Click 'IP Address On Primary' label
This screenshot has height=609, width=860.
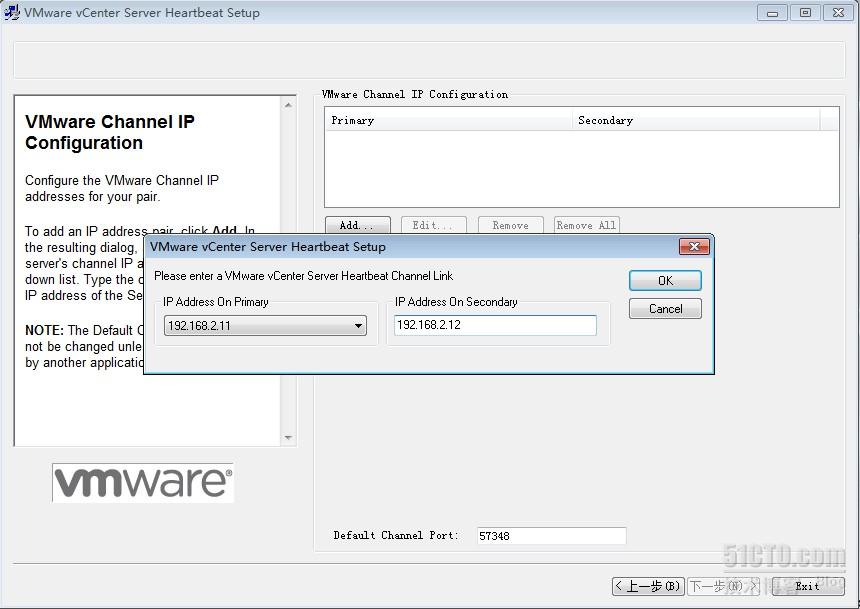tap(216, 302)
